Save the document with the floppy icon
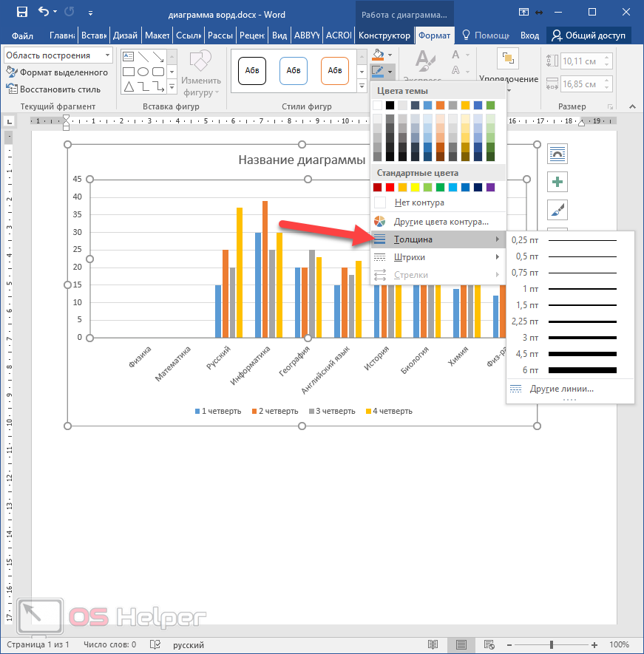644x654 pixels. 21,12
